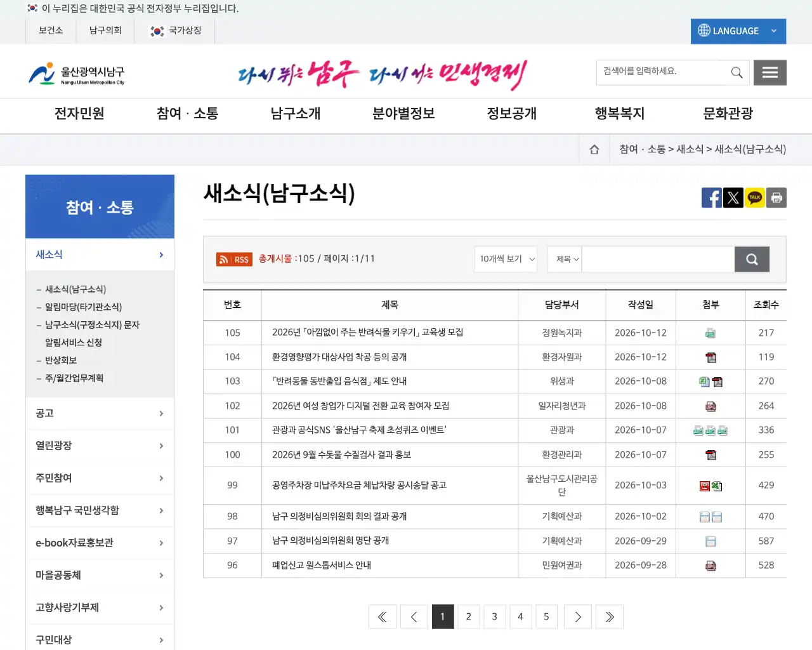Screen dimensions: 812x650
Task: Go to page 3
Action: 494,616
